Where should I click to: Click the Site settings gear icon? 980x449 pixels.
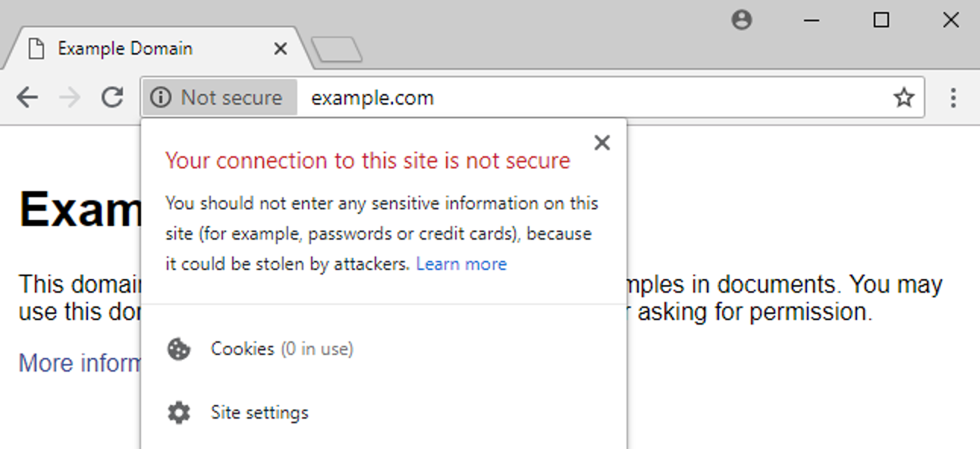point(179,413)
